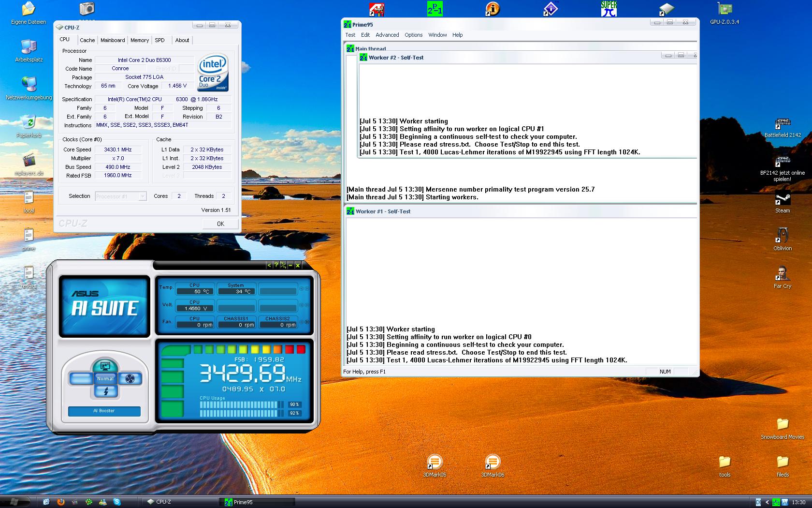The image size is (812, 508).
Task: Select the green Prime95 desktop shortcut
Action: coord(435,9)
